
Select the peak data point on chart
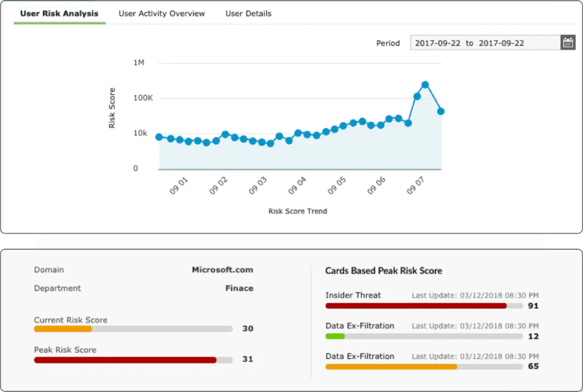pos(425,85)
